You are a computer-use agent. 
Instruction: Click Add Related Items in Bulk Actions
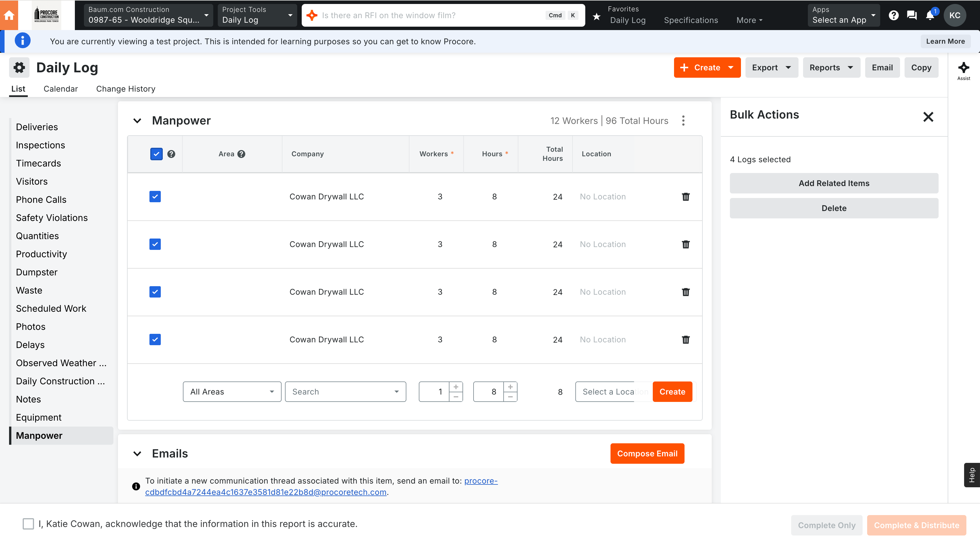pyautogui.click(x=833, y=183)
